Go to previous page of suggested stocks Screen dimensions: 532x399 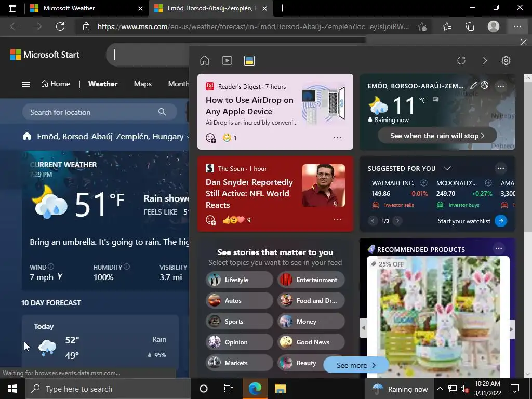pyautogui.click(x=373, y=221)
